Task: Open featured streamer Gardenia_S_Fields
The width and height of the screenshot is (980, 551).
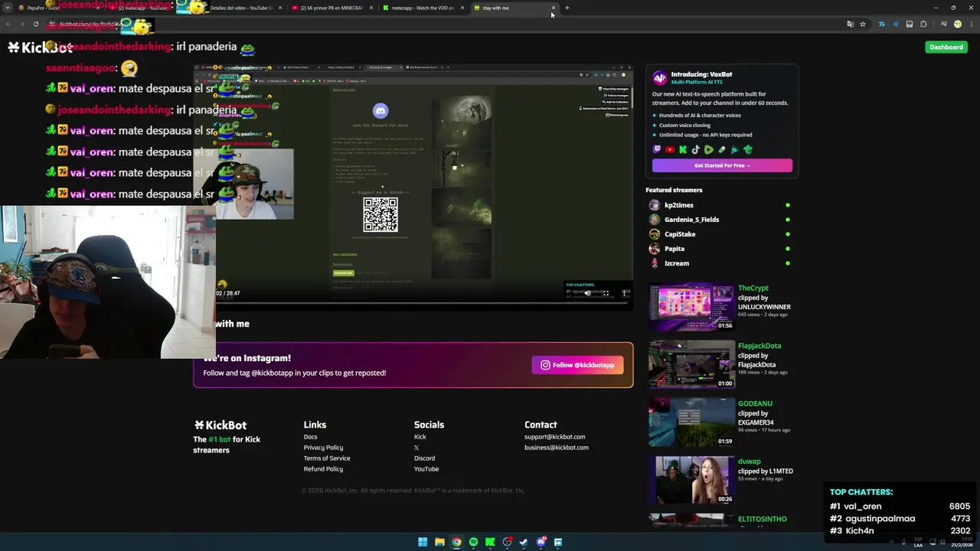Action: [691, 220]
